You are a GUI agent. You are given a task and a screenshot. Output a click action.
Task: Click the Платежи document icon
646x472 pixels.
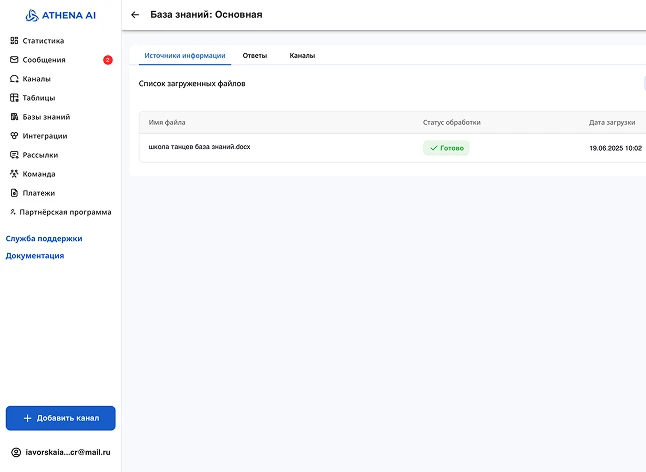tap(14, 193)
